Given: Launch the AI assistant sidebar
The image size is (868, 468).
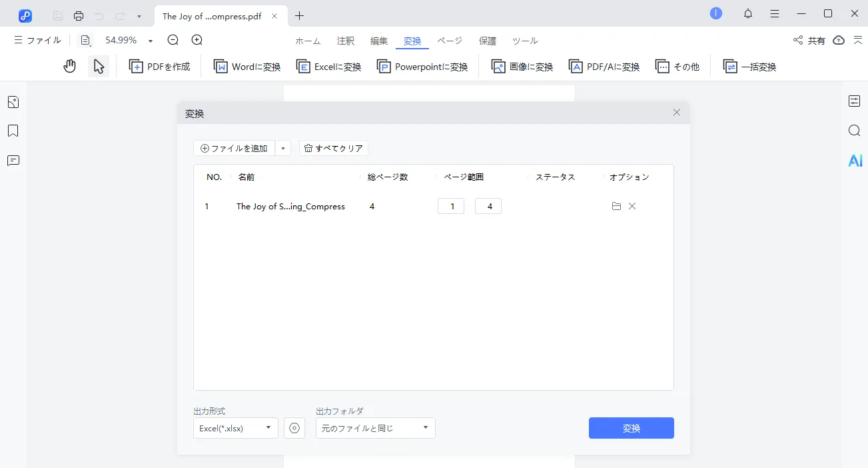Looking at the screenshot, I should point(855,160).
